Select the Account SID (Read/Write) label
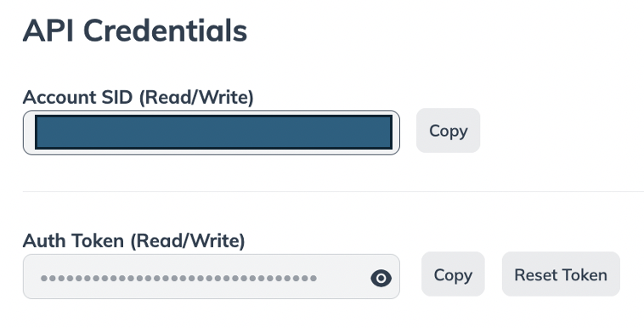 pos(138,98)
